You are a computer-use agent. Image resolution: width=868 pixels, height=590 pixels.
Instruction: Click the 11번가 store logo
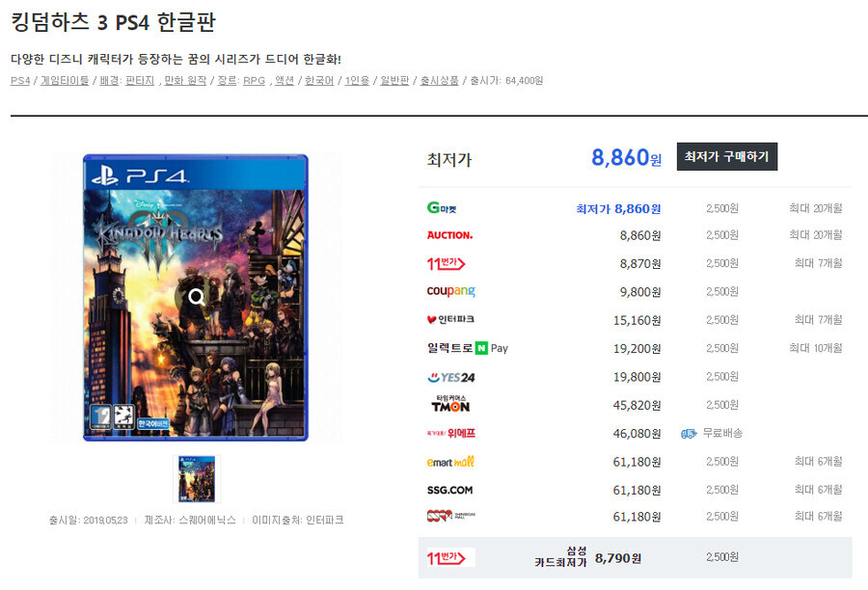click(448, 263)
